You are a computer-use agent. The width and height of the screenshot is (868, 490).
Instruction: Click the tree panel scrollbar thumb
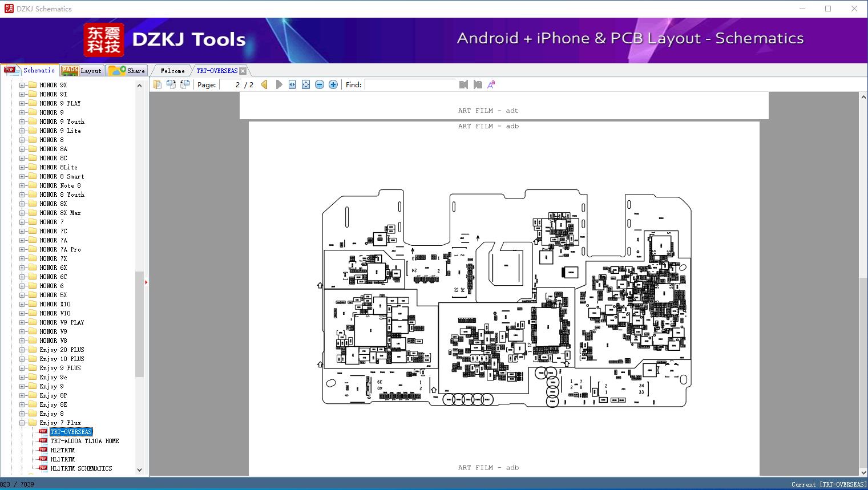click(139, 324)
